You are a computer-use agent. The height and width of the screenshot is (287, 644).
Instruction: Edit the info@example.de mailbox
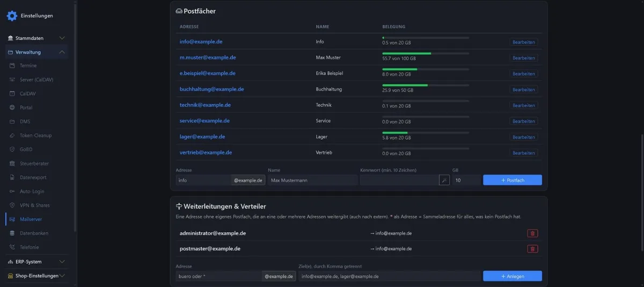[x=523, y=42]
